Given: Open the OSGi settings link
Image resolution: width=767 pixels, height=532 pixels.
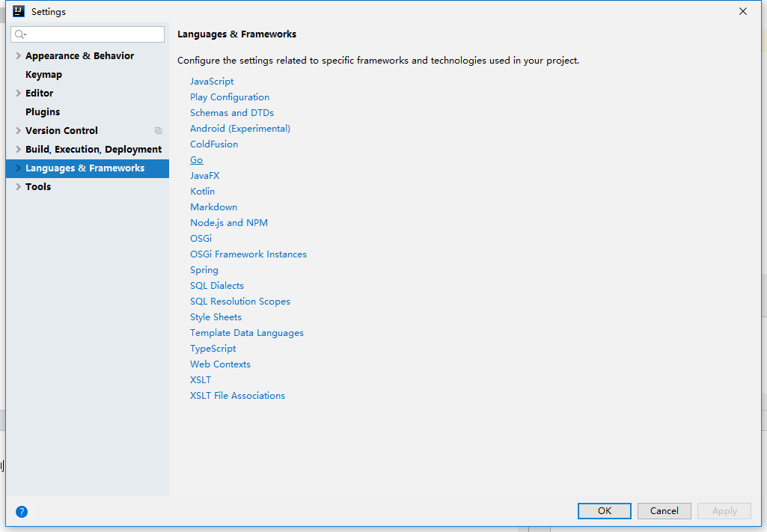Looking at the screenshot, I should tap(201, 239).
